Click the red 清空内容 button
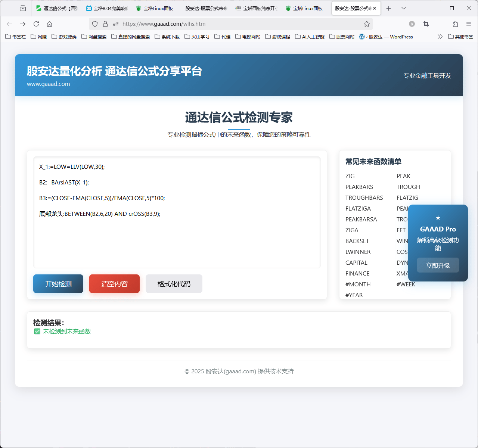The height and width of the screenshot is (448, 478). tap(114, 284)
